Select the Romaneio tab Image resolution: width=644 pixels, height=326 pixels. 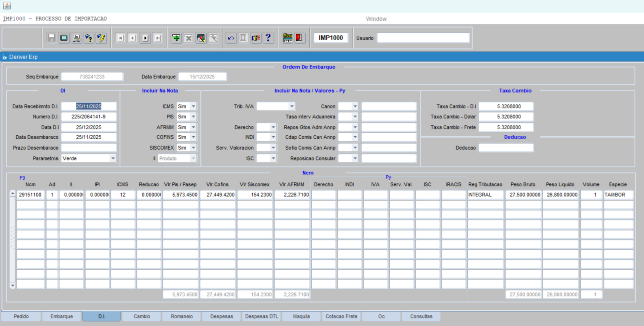(182, 317)
